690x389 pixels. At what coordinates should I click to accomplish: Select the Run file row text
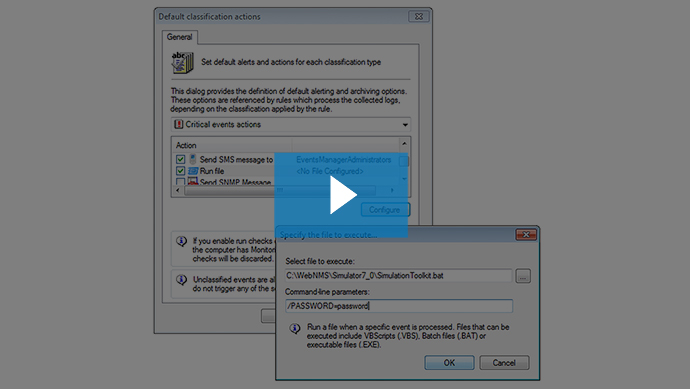click(212, 171)
